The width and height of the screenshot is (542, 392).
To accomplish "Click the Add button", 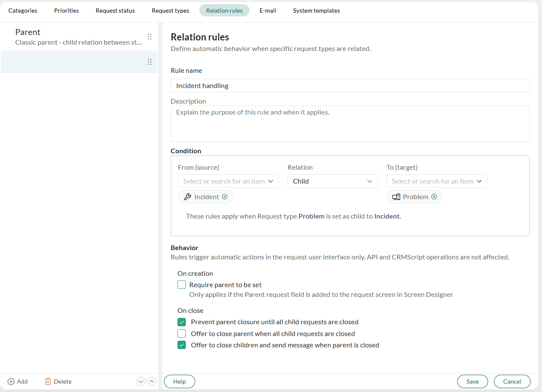I will point(18,381).
